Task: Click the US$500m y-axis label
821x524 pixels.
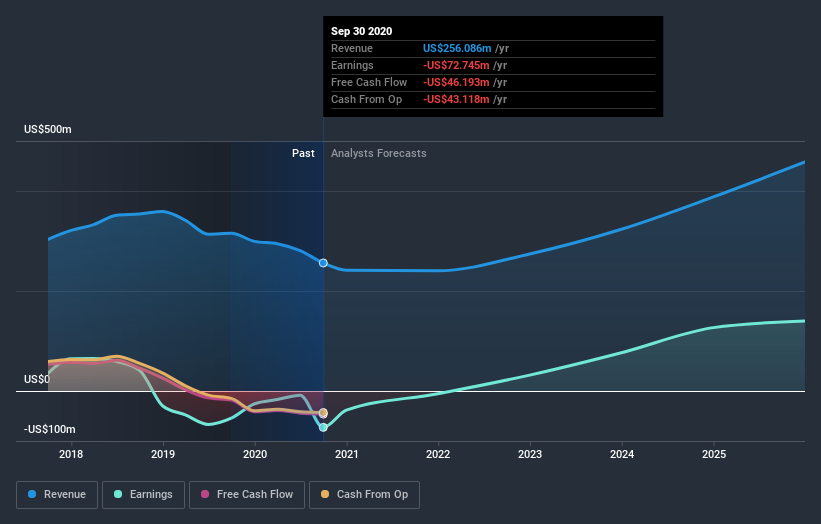Action: pos(48,129)
